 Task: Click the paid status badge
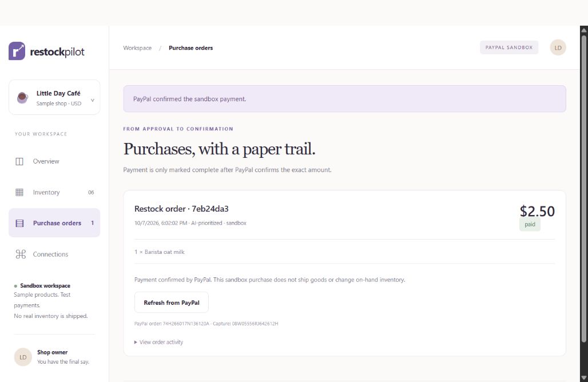530,224
